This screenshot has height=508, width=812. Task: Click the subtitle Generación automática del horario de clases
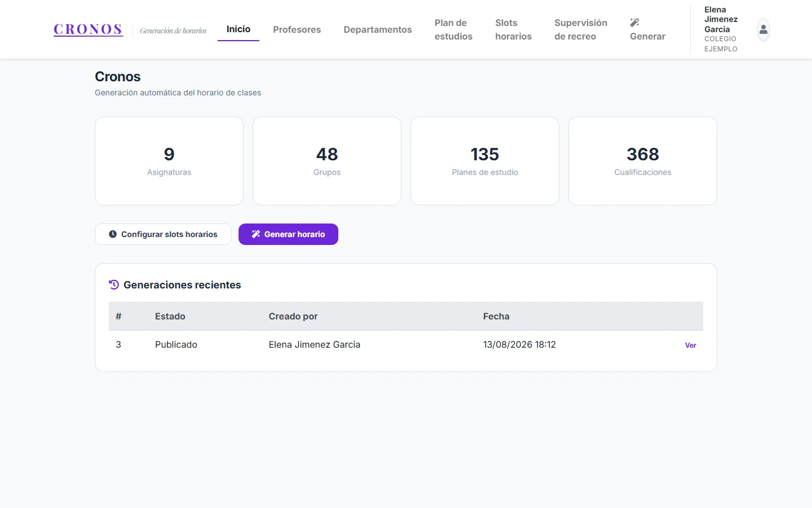point(178,93)
